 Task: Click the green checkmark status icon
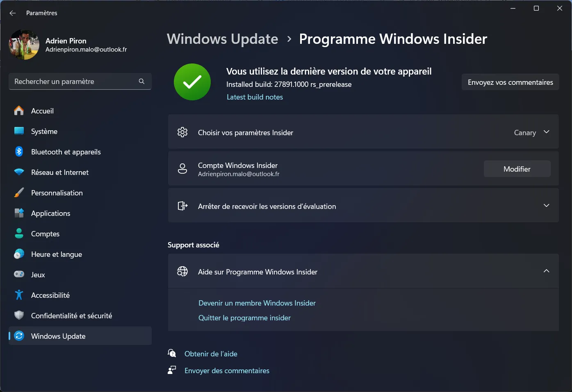click(192, 82)
